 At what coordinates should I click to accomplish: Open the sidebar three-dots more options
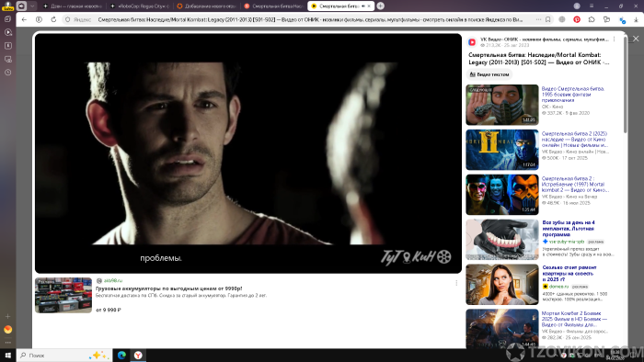point(7,343)
